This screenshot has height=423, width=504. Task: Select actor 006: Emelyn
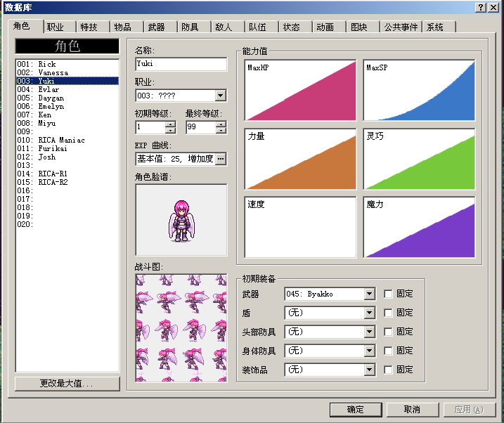67,106
